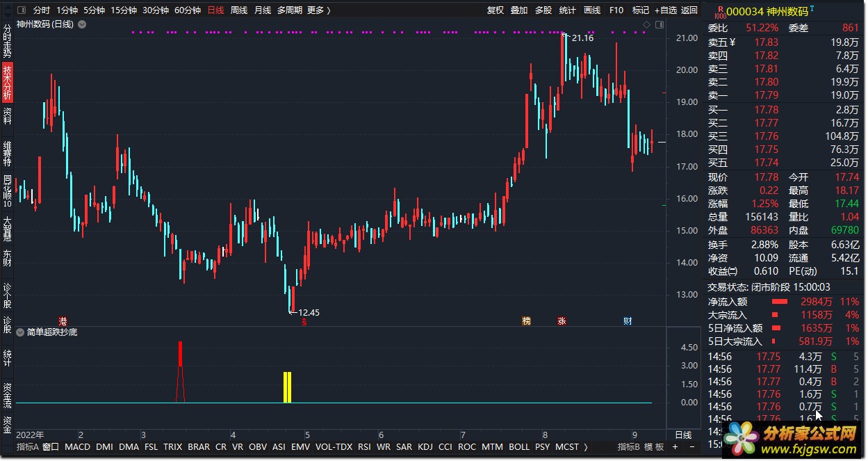This screenshot has height=461, width=868.
Task: Switch to 1分钟 chart period
Action: point(67,10)
